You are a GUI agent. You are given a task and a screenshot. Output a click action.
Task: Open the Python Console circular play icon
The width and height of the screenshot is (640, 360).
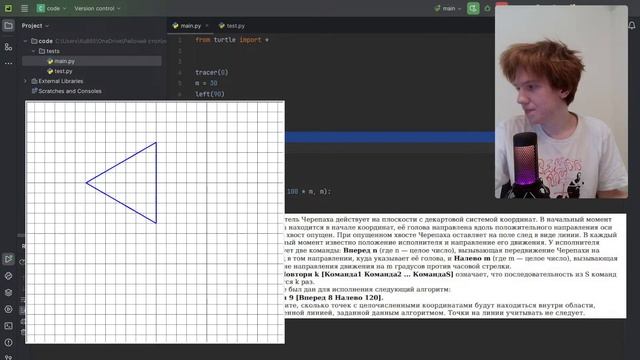(x=8, y=309)
